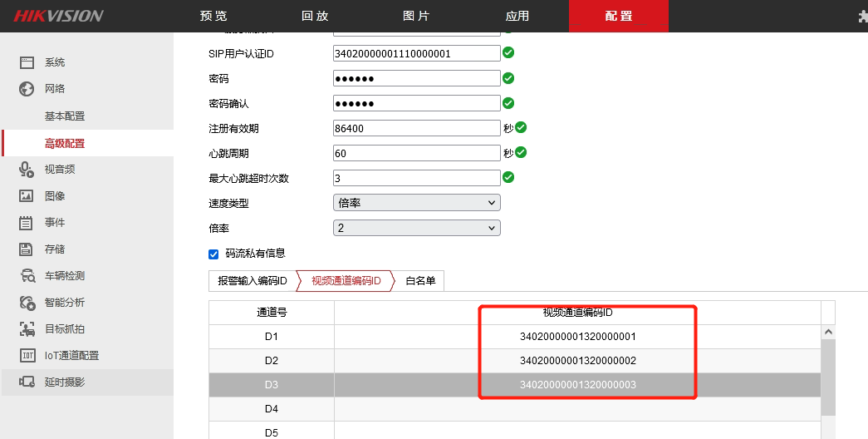This screenshot has height=439, width=868.
Task: Open the 应用 tab
Action: tap(517, 16)
